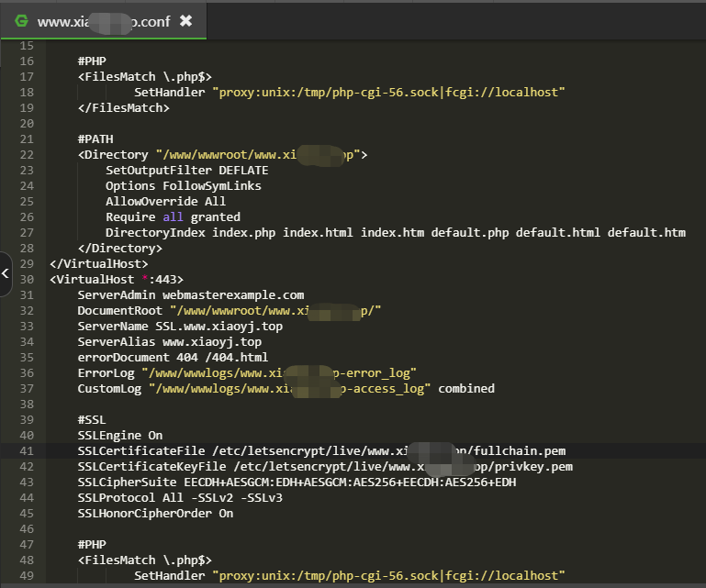706x588 pixels.
Task: Click the "#PHP" comment on line 47
Action: coord(92,544)
